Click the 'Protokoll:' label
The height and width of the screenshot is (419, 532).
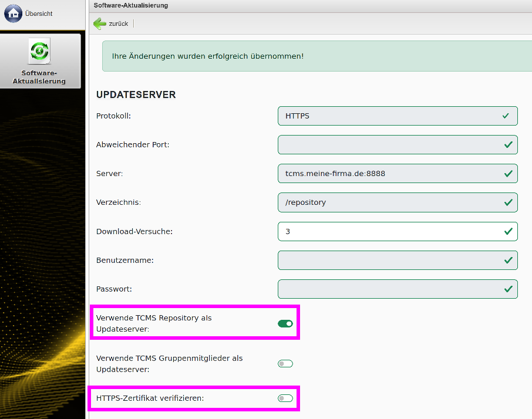coord(113,116)
